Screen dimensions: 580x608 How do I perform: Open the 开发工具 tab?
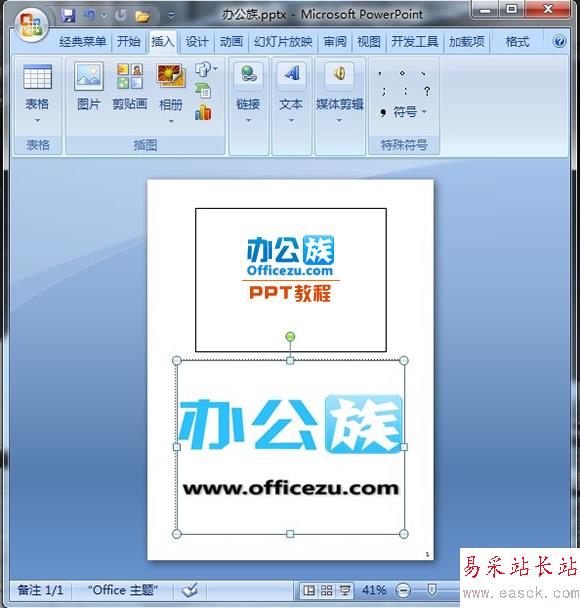[415, 41]
